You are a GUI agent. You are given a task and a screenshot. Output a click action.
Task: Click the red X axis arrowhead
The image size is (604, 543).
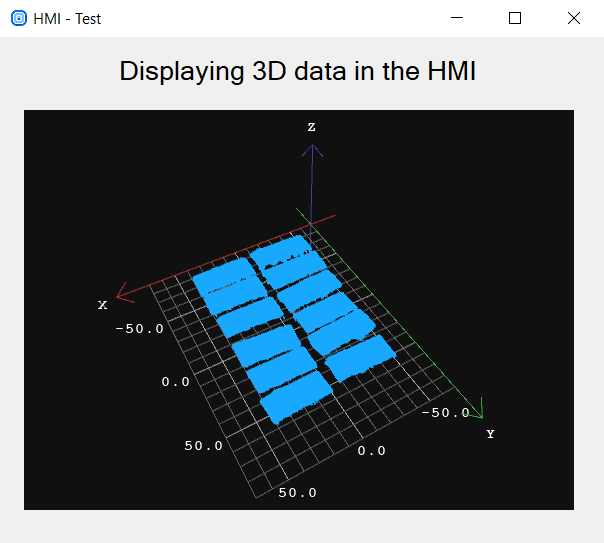coord(122,293)
